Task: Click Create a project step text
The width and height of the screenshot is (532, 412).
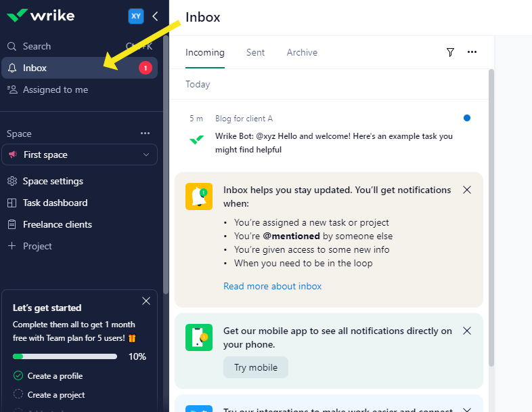Action: pos(56,395)
